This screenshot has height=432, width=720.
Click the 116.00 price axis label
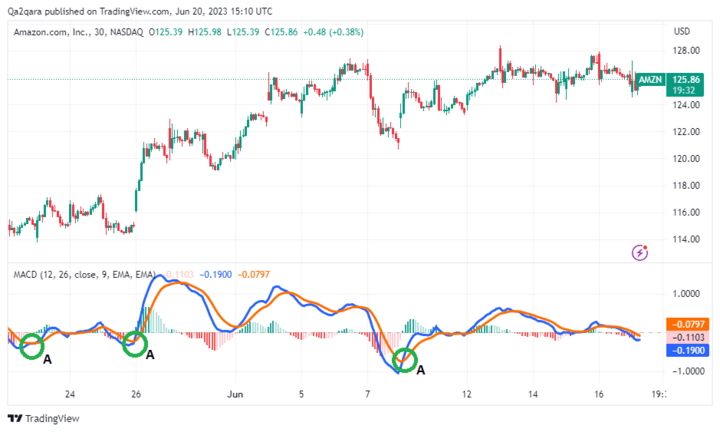tap(686, 213)
